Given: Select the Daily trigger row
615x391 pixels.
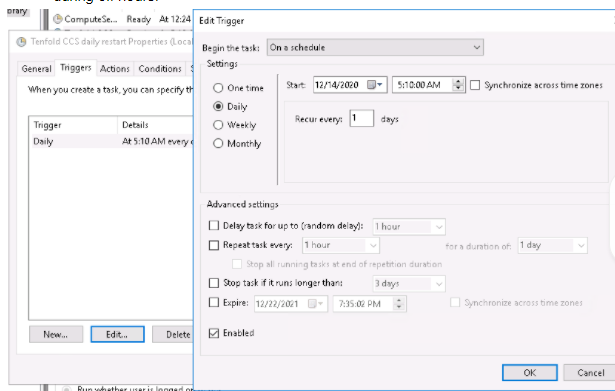Looking at the screenshot, I should pyautogui.click(x=111, y=141).
